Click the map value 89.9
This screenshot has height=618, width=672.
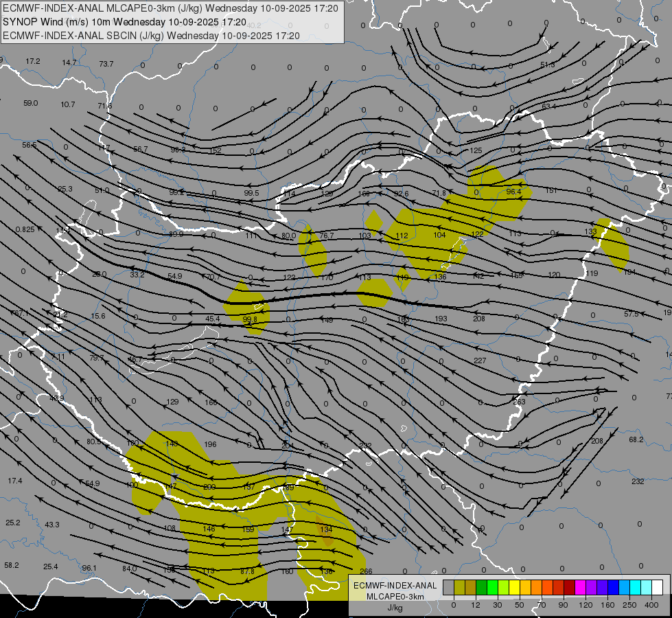(176, 234)
